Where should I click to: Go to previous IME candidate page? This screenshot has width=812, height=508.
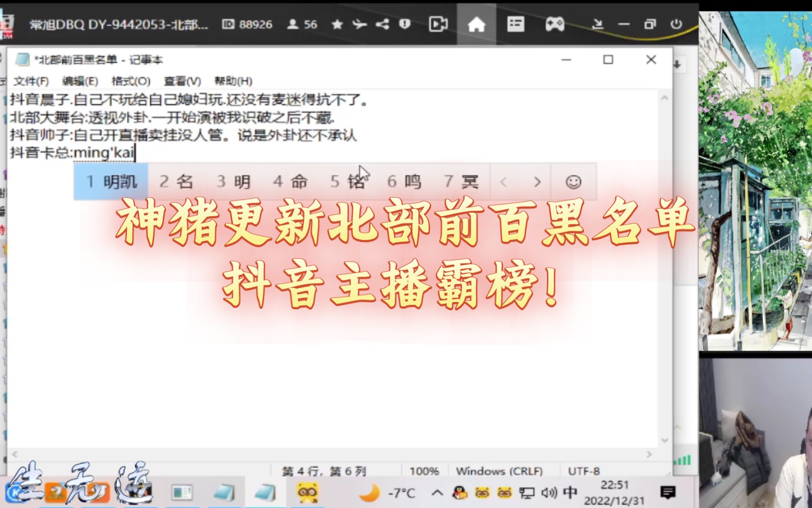504,182
